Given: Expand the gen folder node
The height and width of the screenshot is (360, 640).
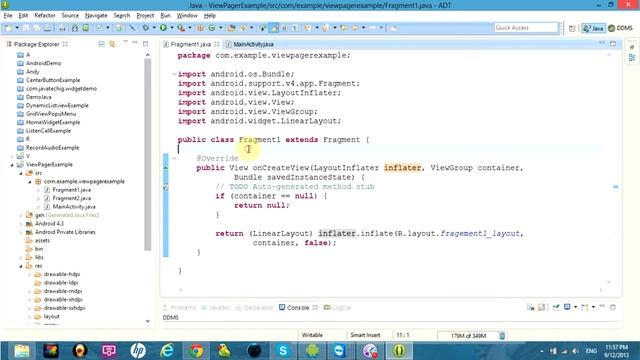Looking at the screenshot, I should 21,216.
